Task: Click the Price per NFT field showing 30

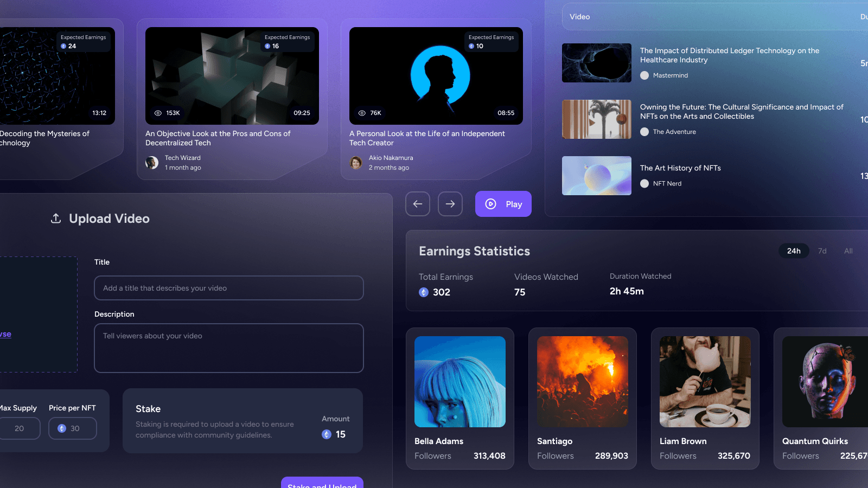Action: tap(73, 428)
